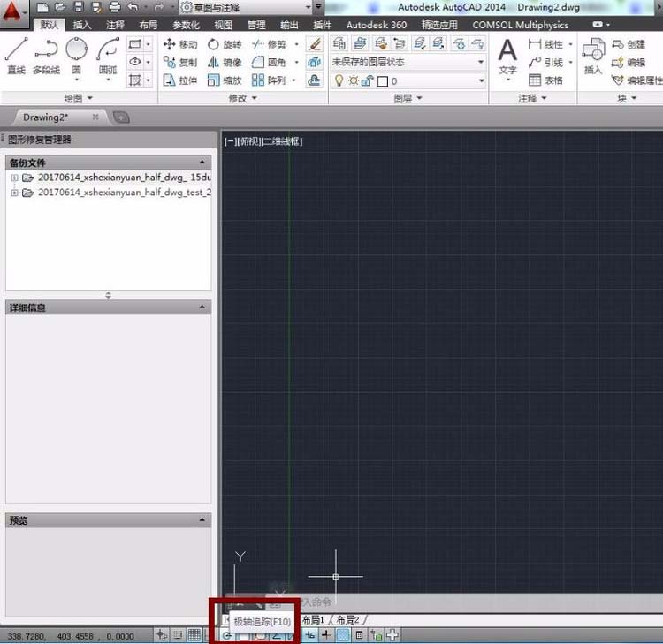Activate the 阵列 (Array) tool

pos(269,80)
